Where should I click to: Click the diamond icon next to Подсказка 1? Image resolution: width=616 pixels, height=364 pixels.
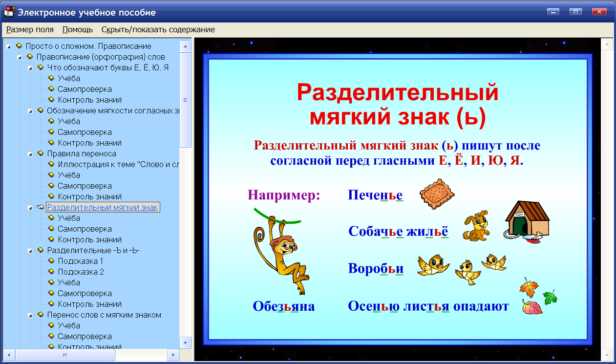[52, 261]
